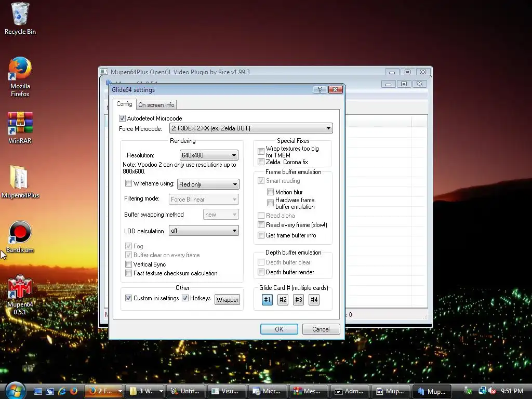Enable Wireframe using checkbox
This screenshot has width=532, height=399.
coord(128,183)
